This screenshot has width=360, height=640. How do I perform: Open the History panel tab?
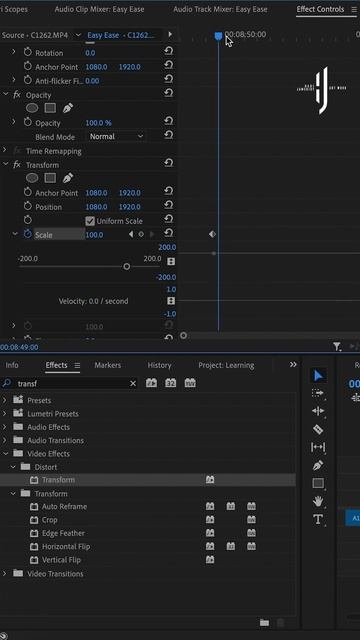click(x=159, y=365)
